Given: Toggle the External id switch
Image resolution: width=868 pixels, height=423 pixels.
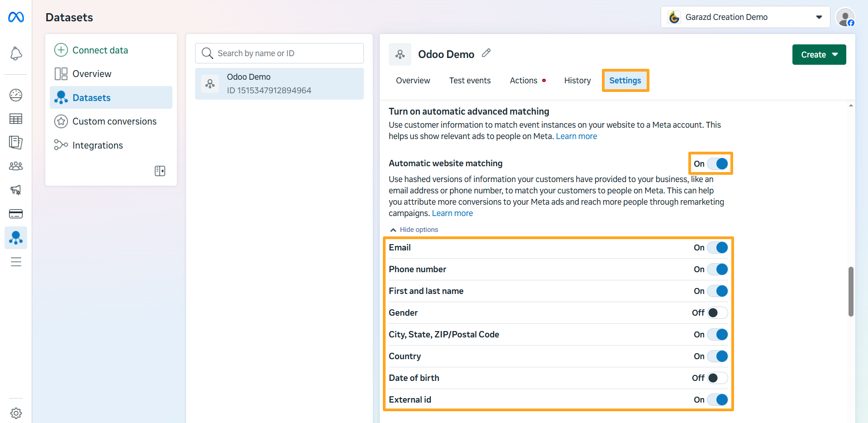Looking at the screenshot, I should 718,400.
